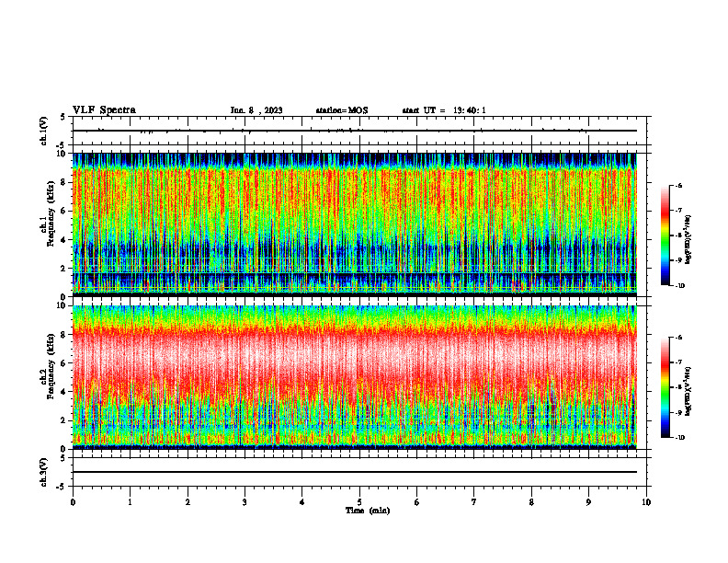Click time axis tick label '8'
The width and height of the screenshot is (728, 563).
(531, 502)
